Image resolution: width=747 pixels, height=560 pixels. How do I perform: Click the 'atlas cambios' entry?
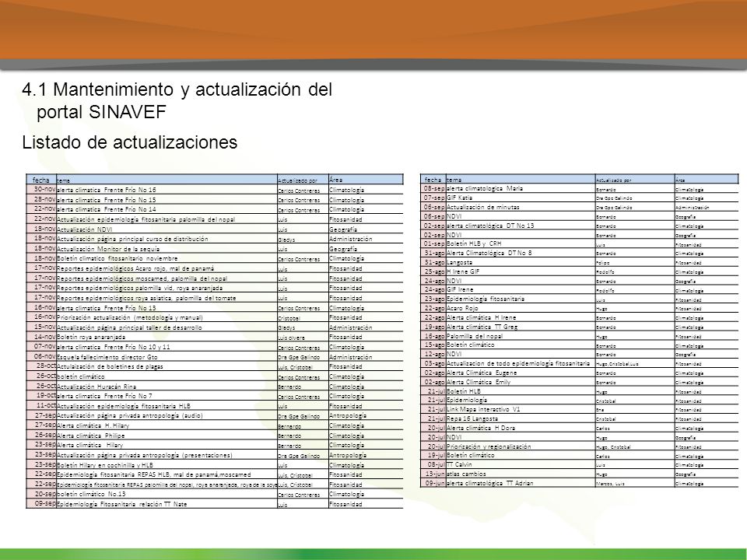(x=466, y=474)
